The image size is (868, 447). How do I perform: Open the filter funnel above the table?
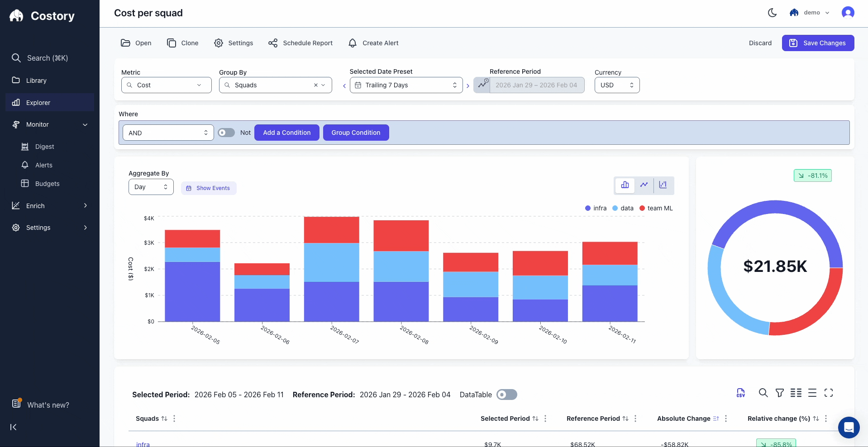[x=780, y=393]
